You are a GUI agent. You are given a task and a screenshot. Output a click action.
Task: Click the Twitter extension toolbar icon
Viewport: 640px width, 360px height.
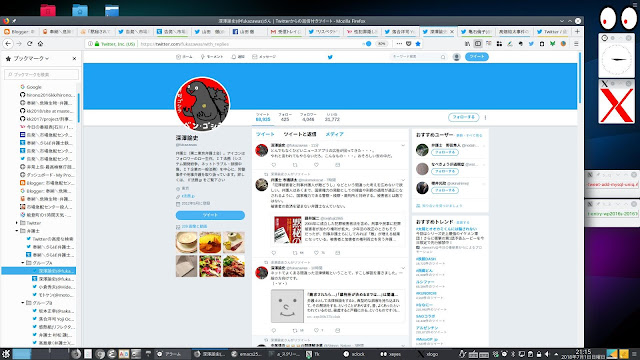tap(531, 44)
